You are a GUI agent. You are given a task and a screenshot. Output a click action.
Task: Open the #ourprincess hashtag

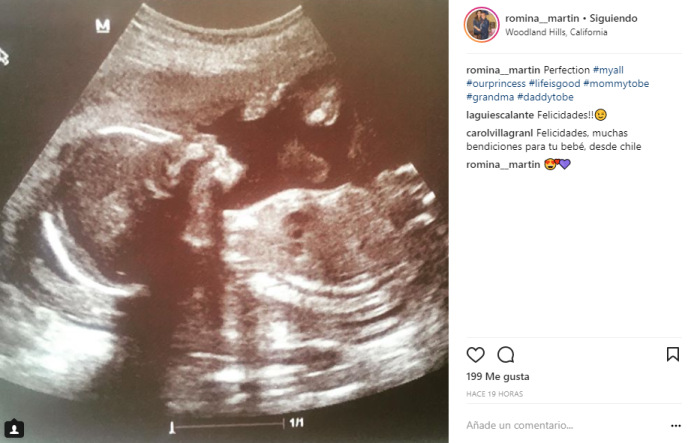pos(496,84)
